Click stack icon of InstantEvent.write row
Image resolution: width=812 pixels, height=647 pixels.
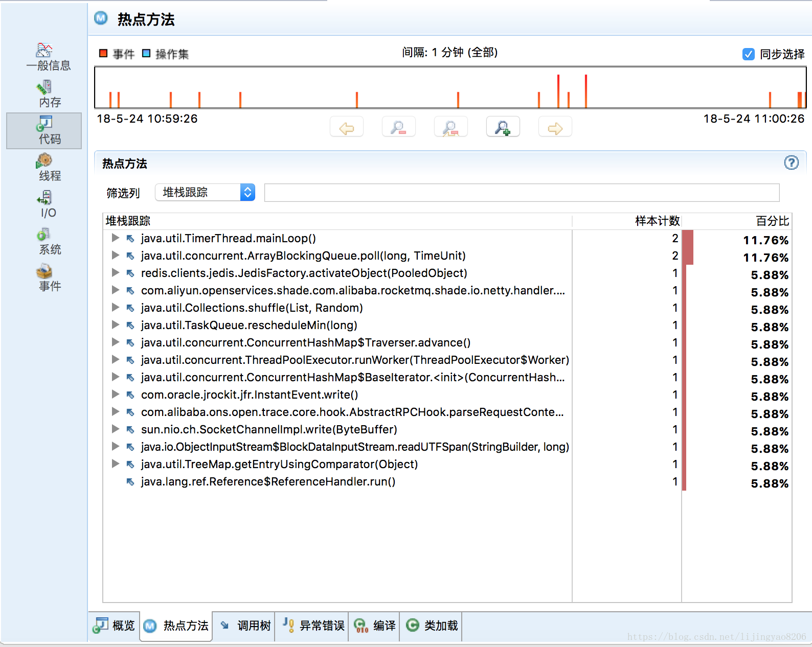130,395
